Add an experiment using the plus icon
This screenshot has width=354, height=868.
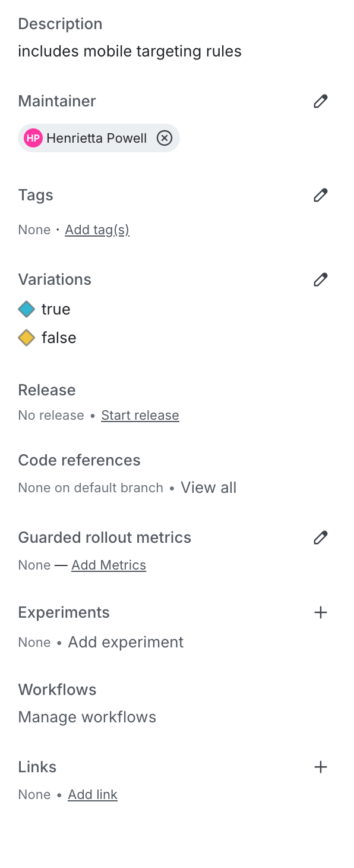321,612
